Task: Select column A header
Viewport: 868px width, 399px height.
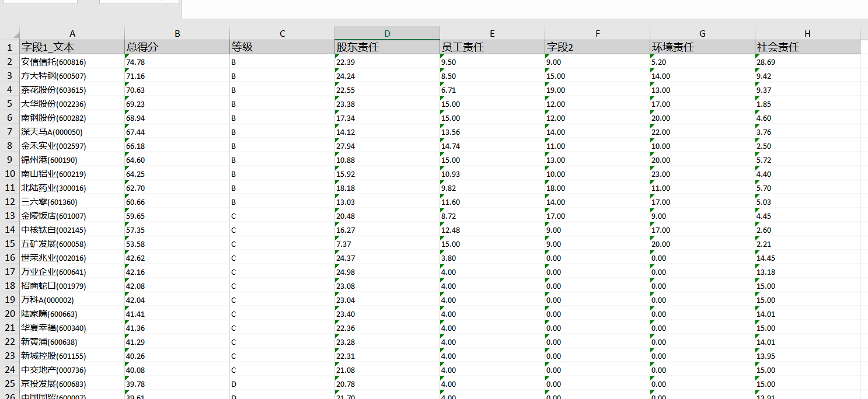Action: click(x=72, y=33)
